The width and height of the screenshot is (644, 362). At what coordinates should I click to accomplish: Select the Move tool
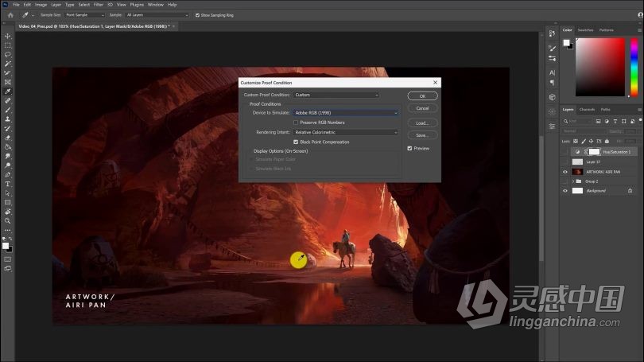pyautogui.click(x=7, y=36)
